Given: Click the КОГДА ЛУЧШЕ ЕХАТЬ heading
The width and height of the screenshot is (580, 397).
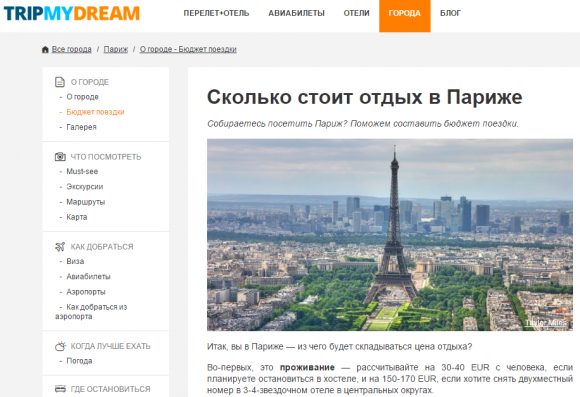Looking at the screenshot, I should pyautogui.click(x=111, y=346).
